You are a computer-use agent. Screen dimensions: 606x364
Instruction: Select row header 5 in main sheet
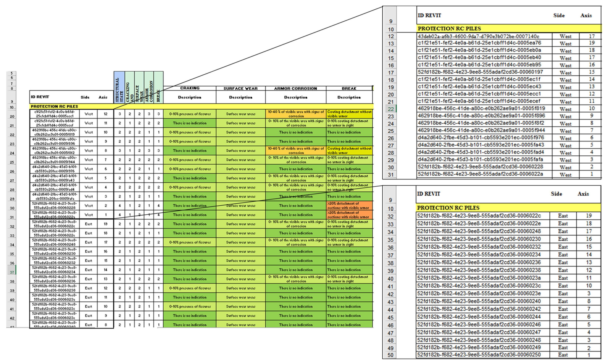tap(12, 73)
